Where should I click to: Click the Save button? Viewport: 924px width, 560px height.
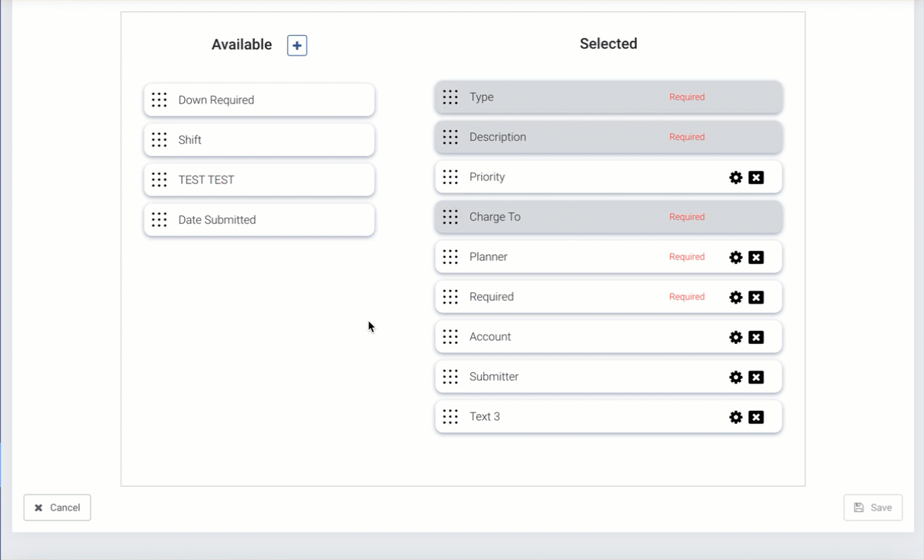873,508
